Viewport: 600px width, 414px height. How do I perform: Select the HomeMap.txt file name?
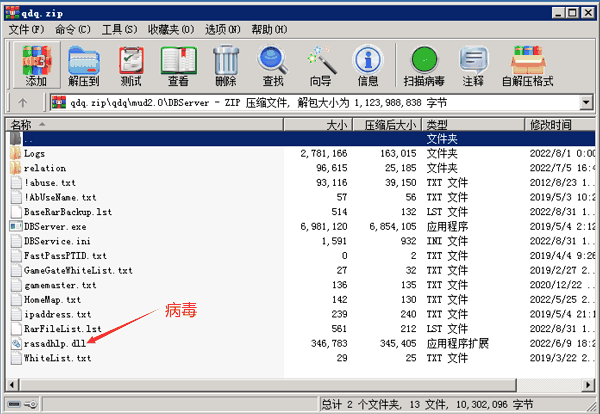pyautogui.click(x=52, y=300)
